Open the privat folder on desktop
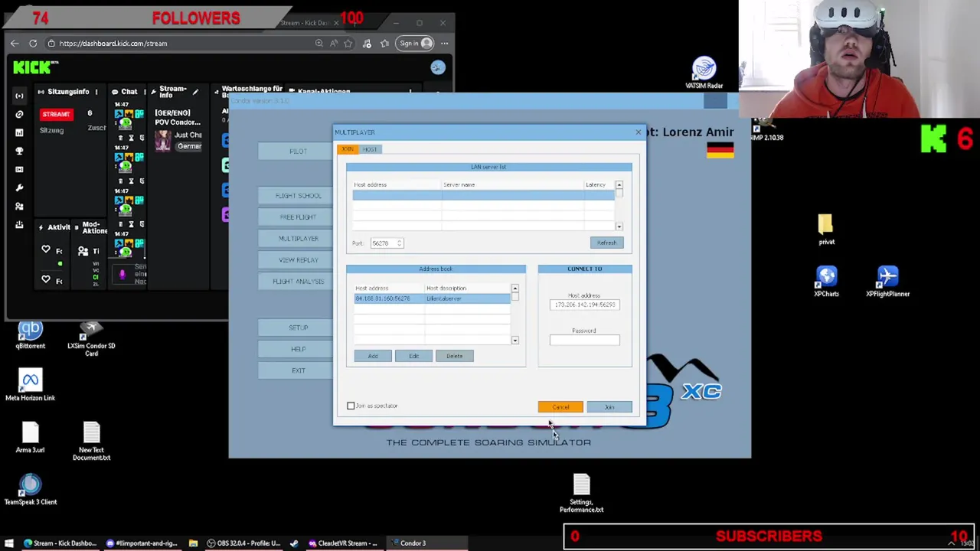This screenshot has height=551, width=980. (825, 230)
